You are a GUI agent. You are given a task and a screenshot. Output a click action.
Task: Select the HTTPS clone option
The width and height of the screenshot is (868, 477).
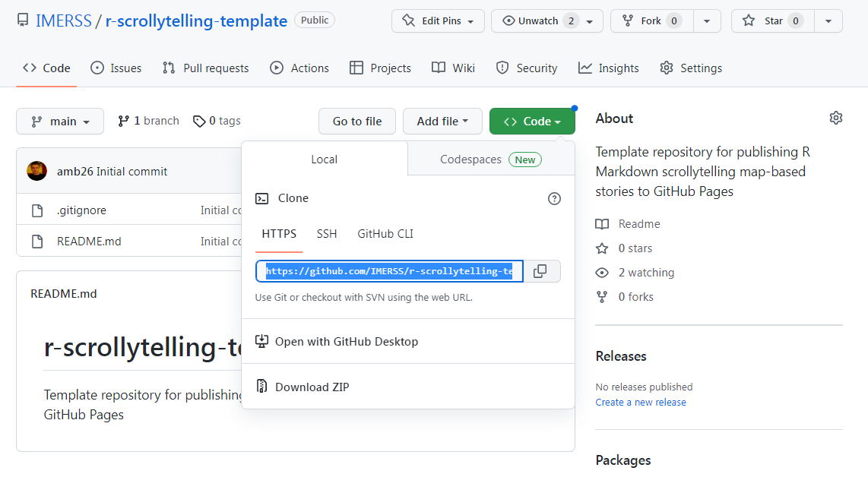[279, 233]
